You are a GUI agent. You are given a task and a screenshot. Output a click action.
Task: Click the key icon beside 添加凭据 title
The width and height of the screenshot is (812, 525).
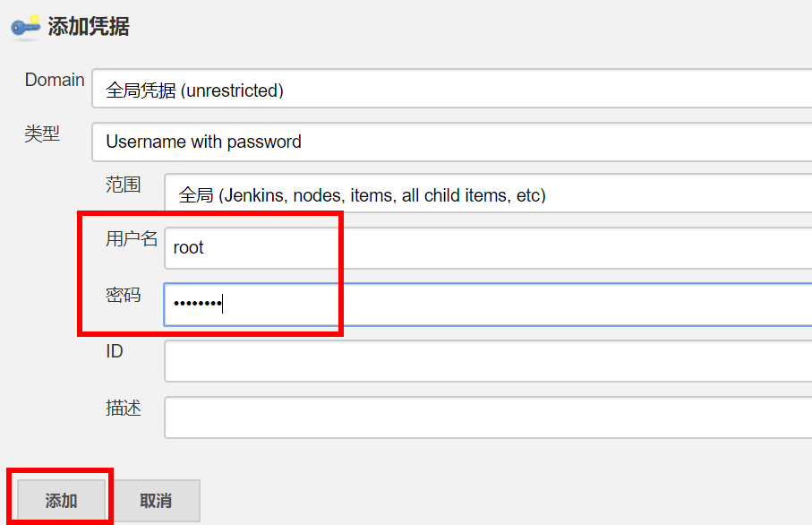pyautogui.click(x=25, y=27)
